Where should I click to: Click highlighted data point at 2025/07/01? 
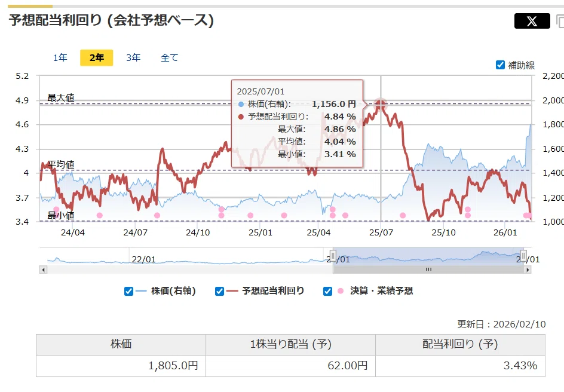381,105
